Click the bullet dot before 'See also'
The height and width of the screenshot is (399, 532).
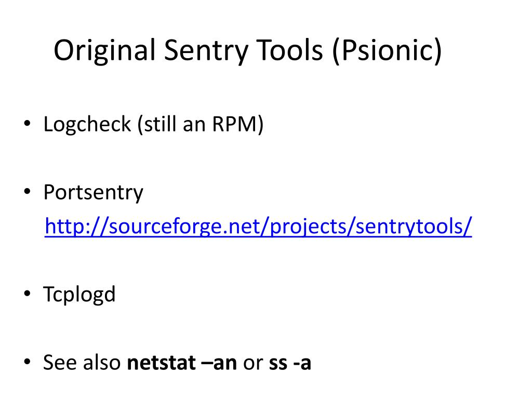coord(27,361)
